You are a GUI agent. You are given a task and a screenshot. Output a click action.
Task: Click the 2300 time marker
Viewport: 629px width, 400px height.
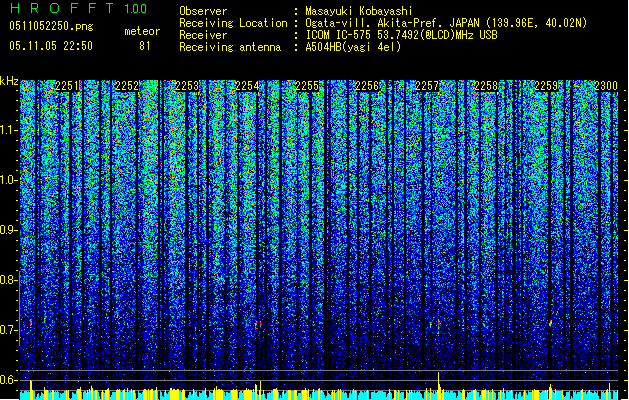(x=606, y=86)
